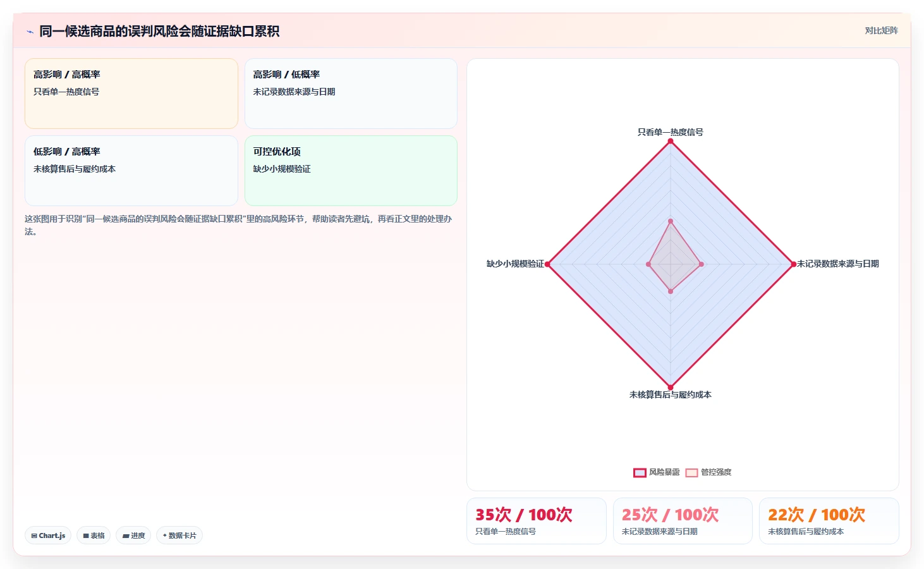Click the radar axis label 缺少小规模验证
924x569 pixels.
pyautogui.click(x=515, y=264)
